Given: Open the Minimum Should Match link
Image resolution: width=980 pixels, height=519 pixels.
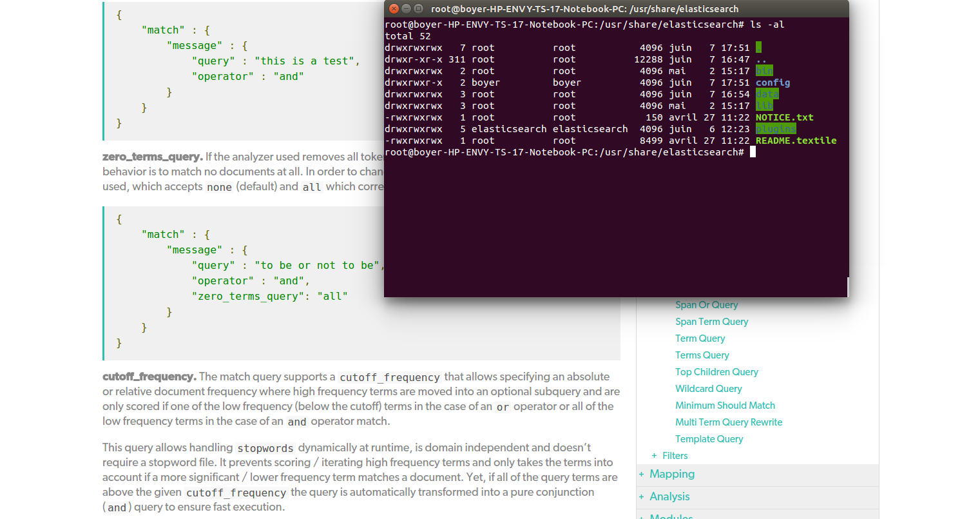Looking at the screenshot, I should (725, 406).
